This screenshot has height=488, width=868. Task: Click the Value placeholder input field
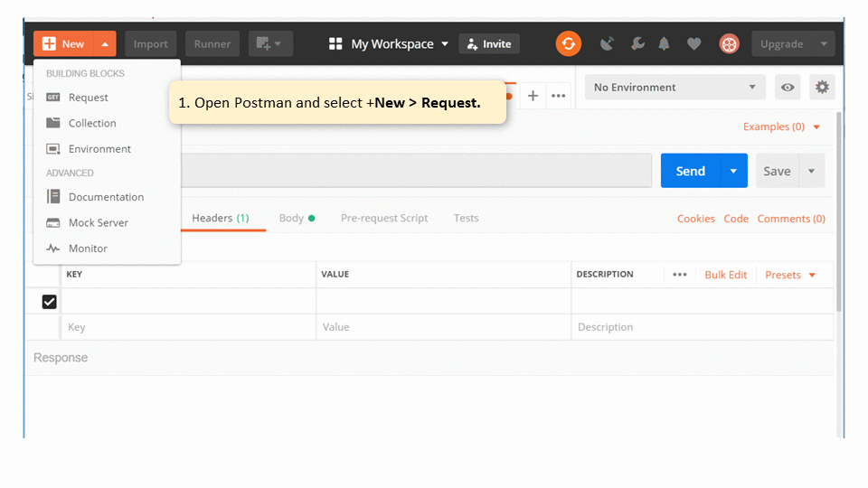pos(443,327)
